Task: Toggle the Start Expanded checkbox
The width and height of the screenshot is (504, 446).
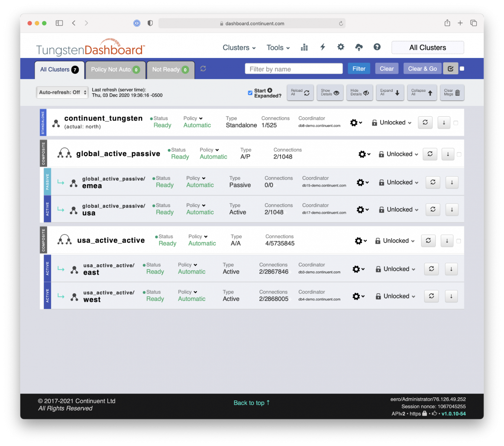Action: (x=250, y=93)
